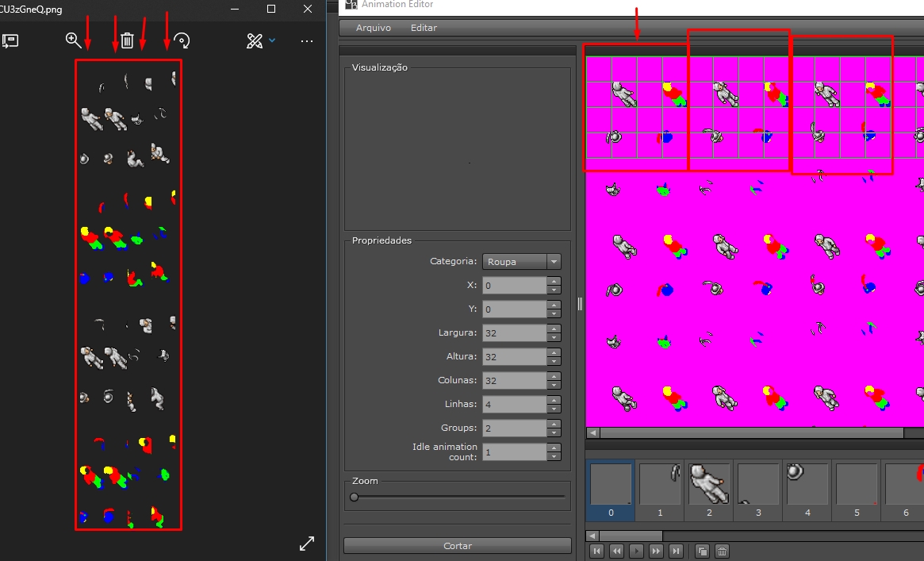Click the X coordinate input field
The width and height of the screenshot is (924, 561).
[x=515, y=285]
